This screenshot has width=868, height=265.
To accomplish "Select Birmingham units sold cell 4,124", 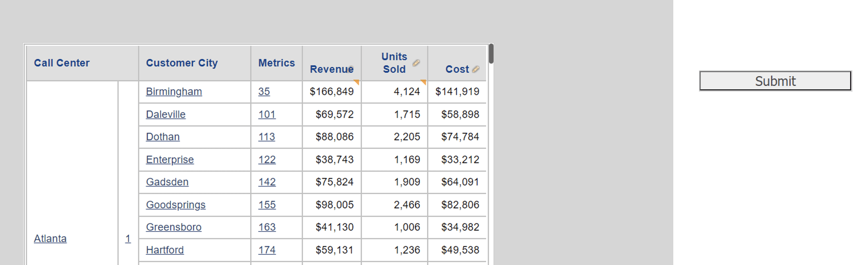I will tap(394, 92).
